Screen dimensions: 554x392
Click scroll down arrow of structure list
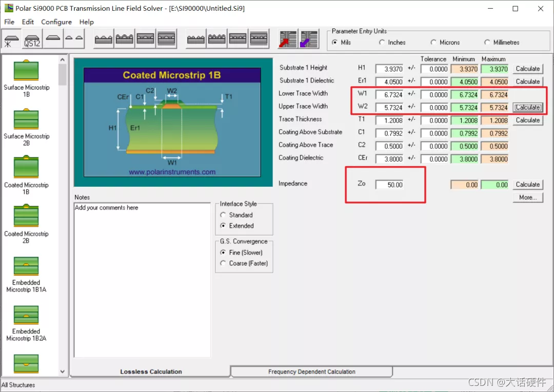tap(63, 372)
